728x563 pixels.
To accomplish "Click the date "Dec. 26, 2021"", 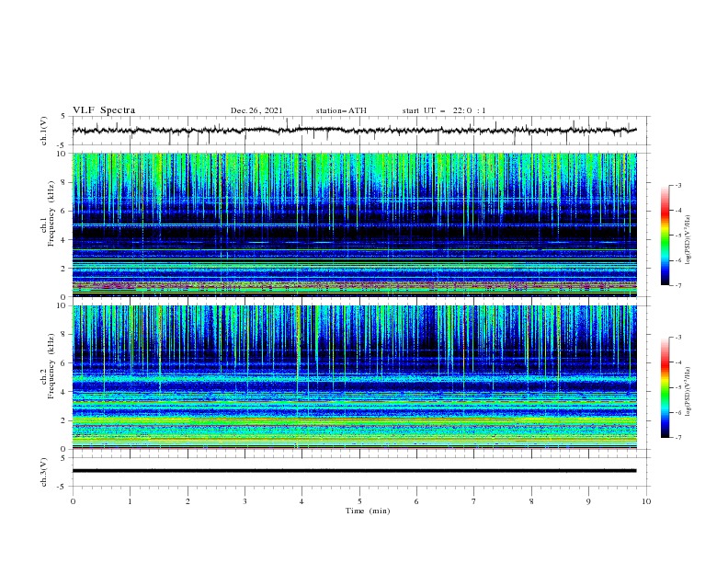I will [256, 110].
